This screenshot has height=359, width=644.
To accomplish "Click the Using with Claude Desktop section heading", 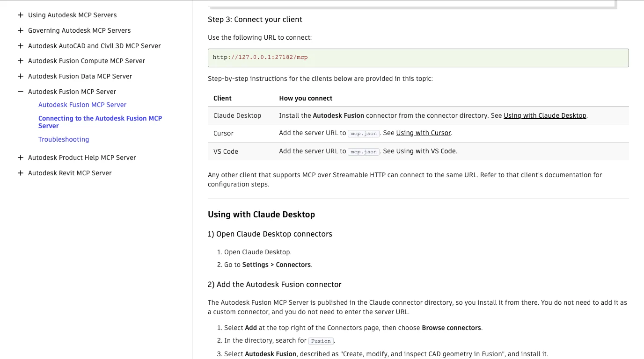I will point(261,215).
